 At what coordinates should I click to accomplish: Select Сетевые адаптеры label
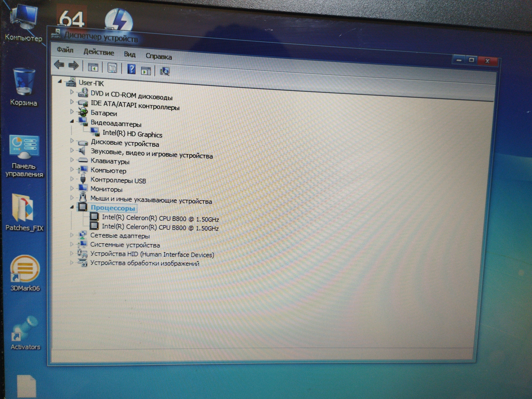coord(120,236)
